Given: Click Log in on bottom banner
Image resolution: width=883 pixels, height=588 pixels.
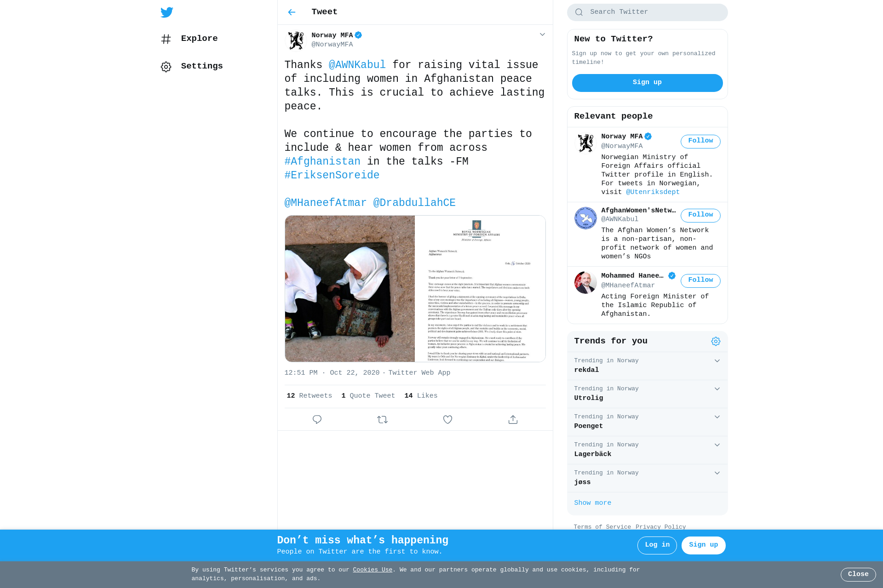Looking at the screenshot, I should click(x=657, y=545).
